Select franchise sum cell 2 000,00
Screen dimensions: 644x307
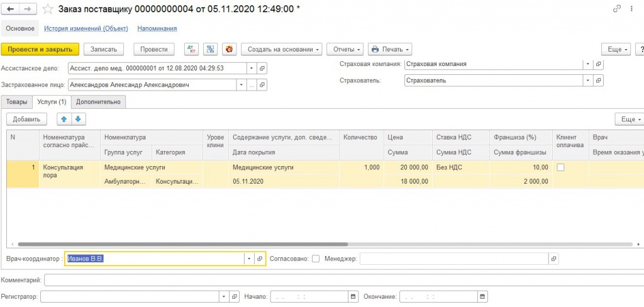pos(521,181)
